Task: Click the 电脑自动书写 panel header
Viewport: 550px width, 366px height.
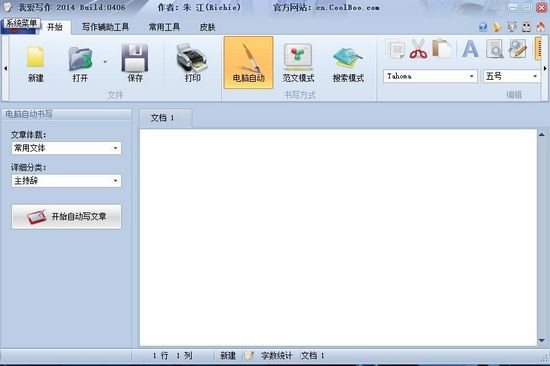Action: click(66, 114)
